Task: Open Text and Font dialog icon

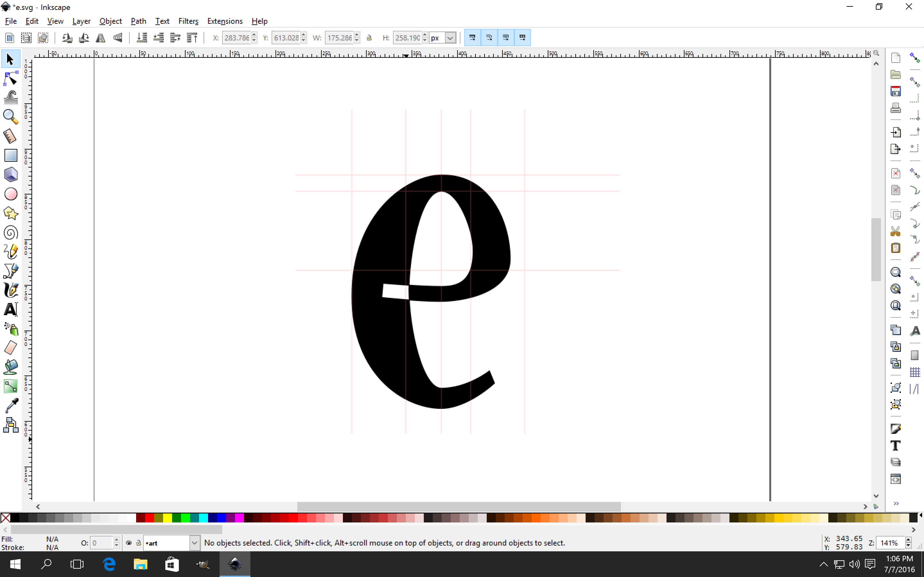Action: pyautogui.click(x=895, y=445)
